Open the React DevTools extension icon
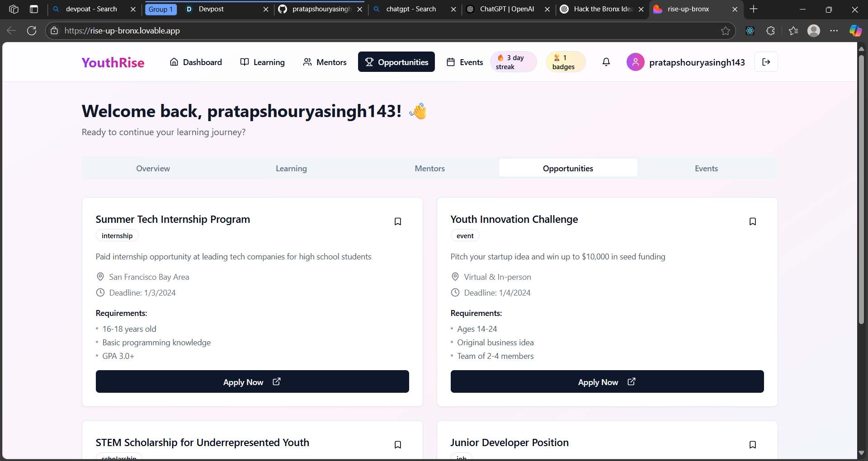 pos(750,31)
